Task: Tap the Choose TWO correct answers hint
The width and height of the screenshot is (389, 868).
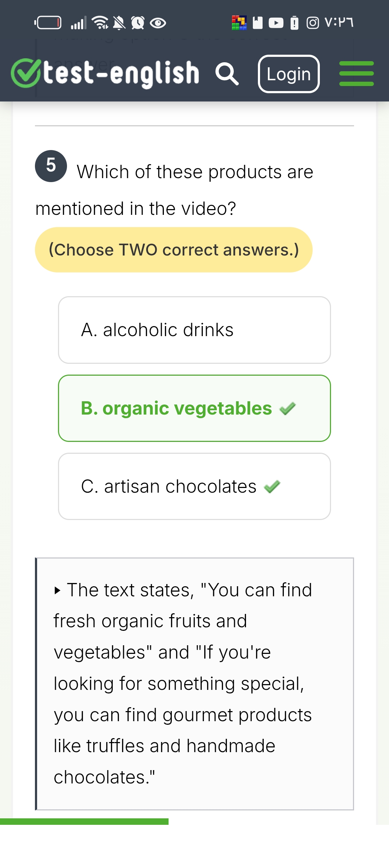Action: tap(174, 250)
